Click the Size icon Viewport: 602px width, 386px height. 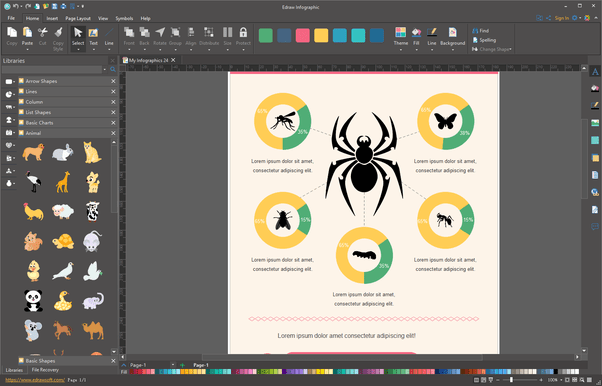(x=228, y=33)
